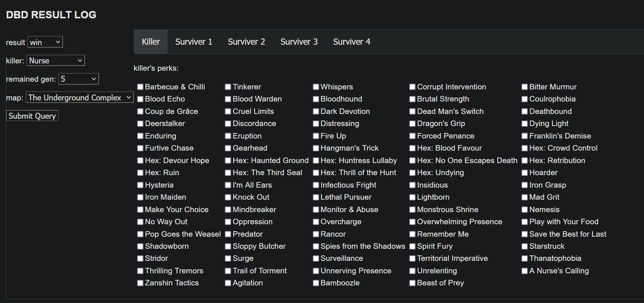Check the Infectious Fright checkbox

coord(316,185)
